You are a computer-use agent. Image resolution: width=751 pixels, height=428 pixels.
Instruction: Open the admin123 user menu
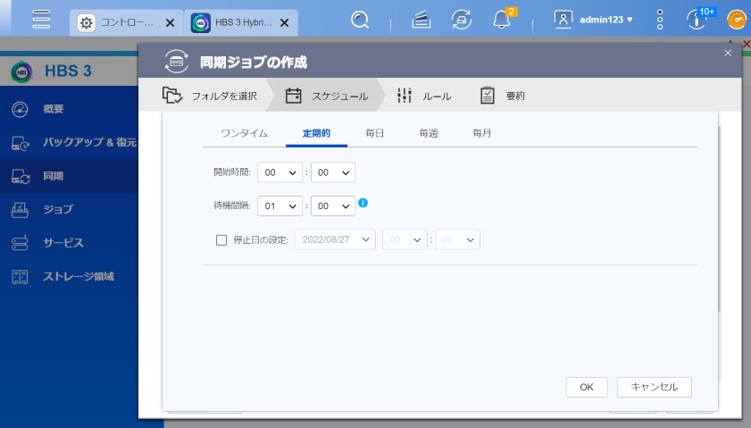click(593, 20)
